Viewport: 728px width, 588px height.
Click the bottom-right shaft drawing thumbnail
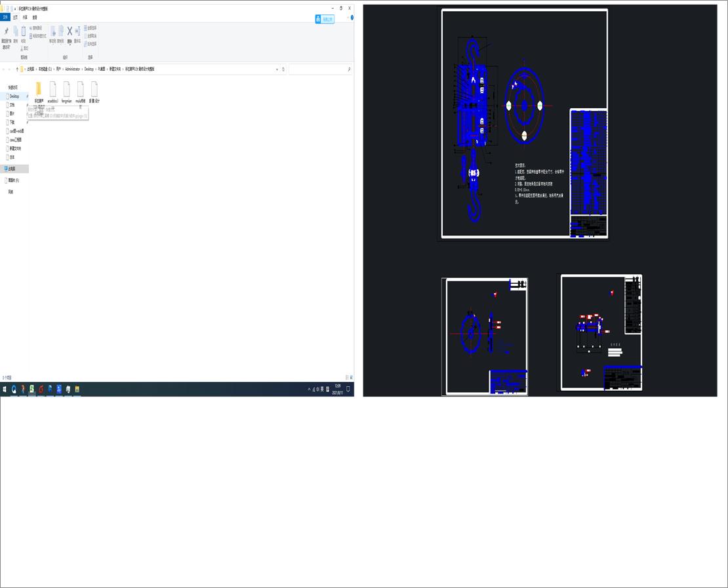[601, 333]
